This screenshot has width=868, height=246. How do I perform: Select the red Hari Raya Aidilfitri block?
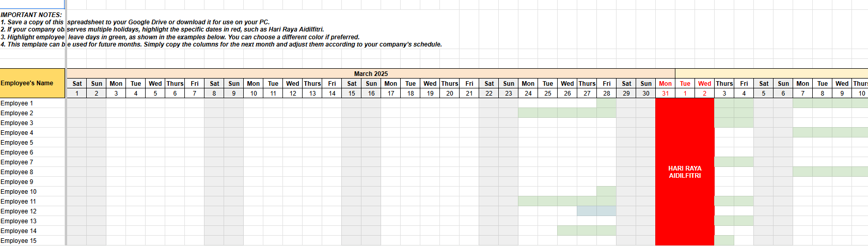coord(685,172)
